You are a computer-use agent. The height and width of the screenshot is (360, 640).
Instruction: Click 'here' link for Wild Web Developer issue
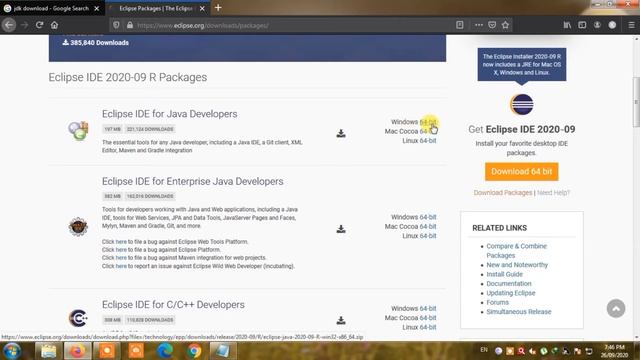[121, 266]
